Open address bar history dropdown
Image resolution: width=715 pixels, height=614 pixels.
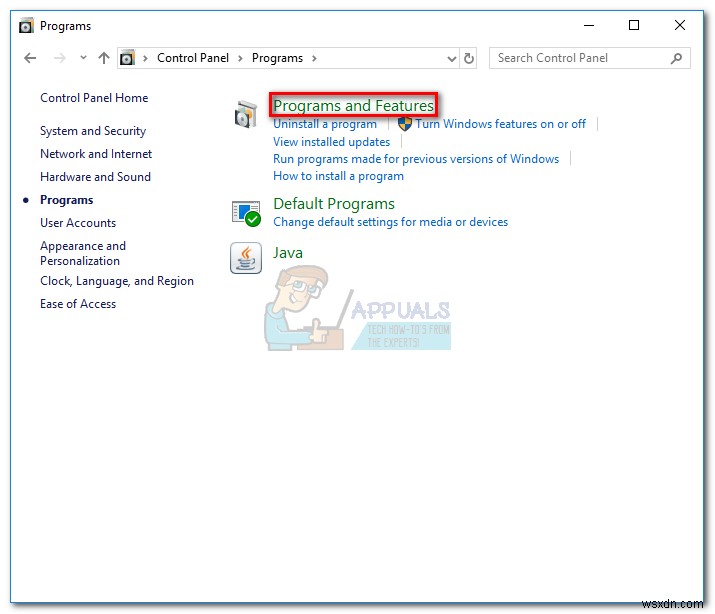(451, 58)
